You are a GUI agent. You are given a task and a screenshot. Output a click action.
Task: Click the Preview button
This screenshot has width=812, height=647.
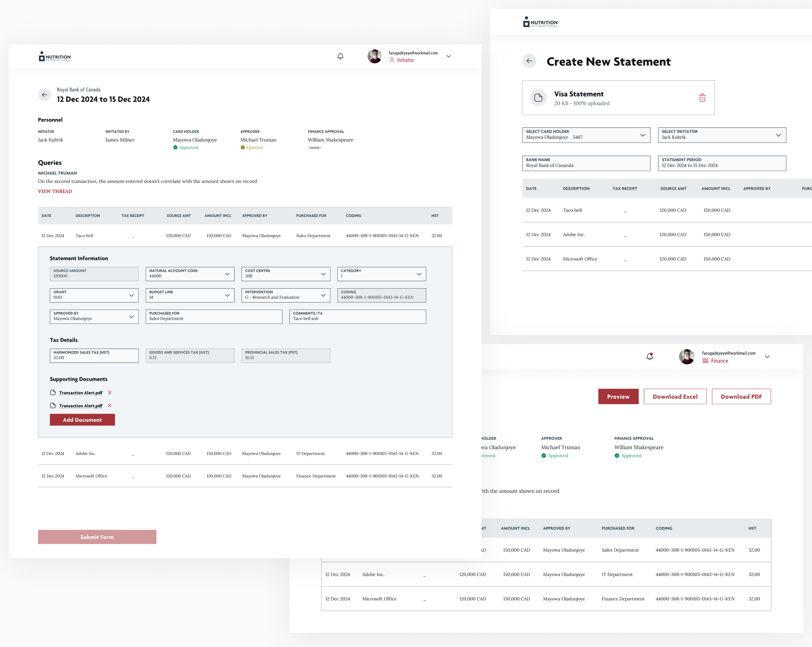(x=618, y=396)
